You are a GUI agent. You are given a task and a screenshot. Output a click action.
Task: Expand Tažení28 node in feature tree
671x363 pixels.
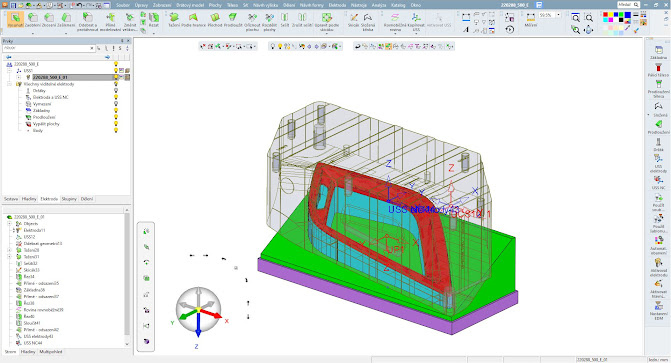pyautogui.click(x=9, y=250)
